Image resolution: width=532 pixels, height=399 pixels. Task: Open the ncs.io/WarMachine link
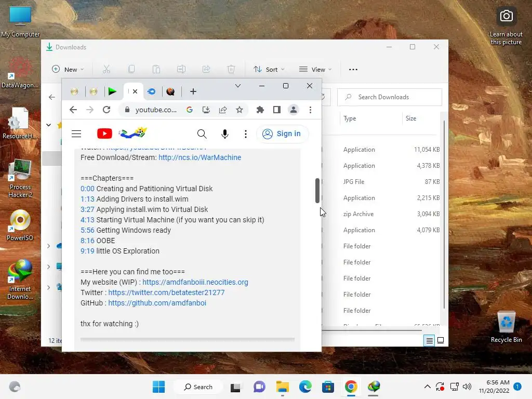(200, 157)
